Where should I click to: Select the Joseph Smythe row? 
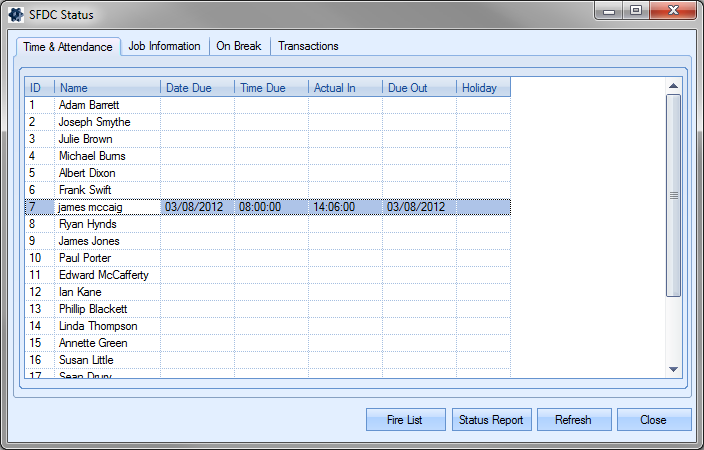tap(268, 122)
